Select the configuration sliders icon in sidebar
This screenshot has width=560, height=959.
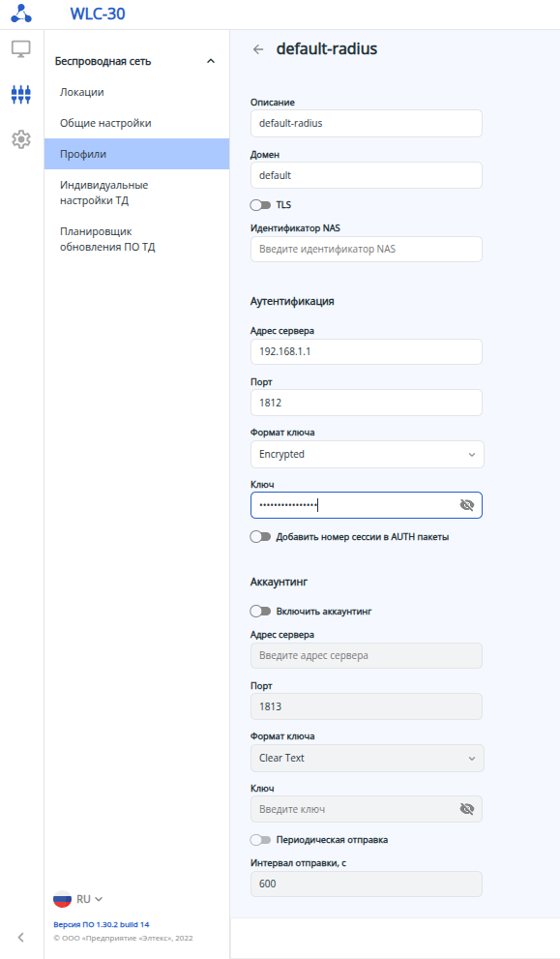(x=21, y=94)
